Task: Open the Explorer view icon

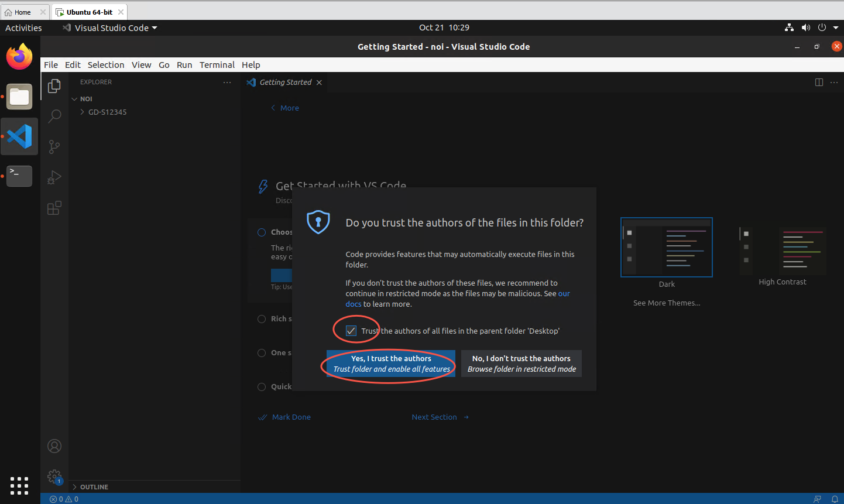Action: 54,86
